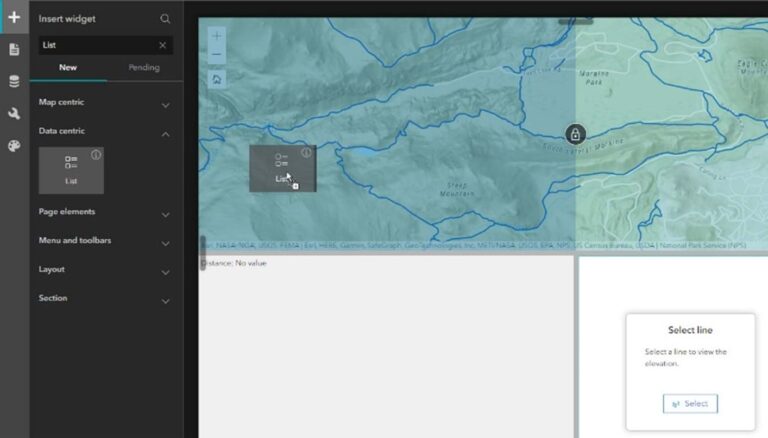Image resolution: width=768 pixels, height=438 pixels.
Task: Click the Insert widget panel title
Action: tap(67, 19)
